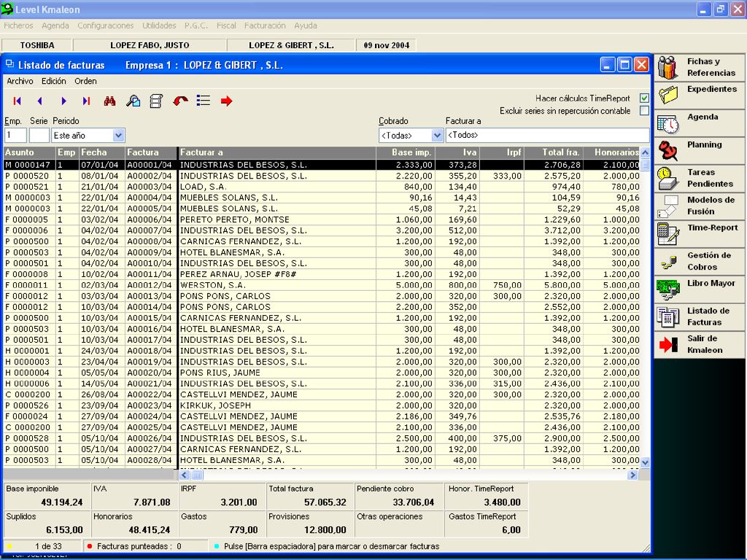
Task: Click Pendiente cobro total 33.706,04
Action: pos(414,502)
